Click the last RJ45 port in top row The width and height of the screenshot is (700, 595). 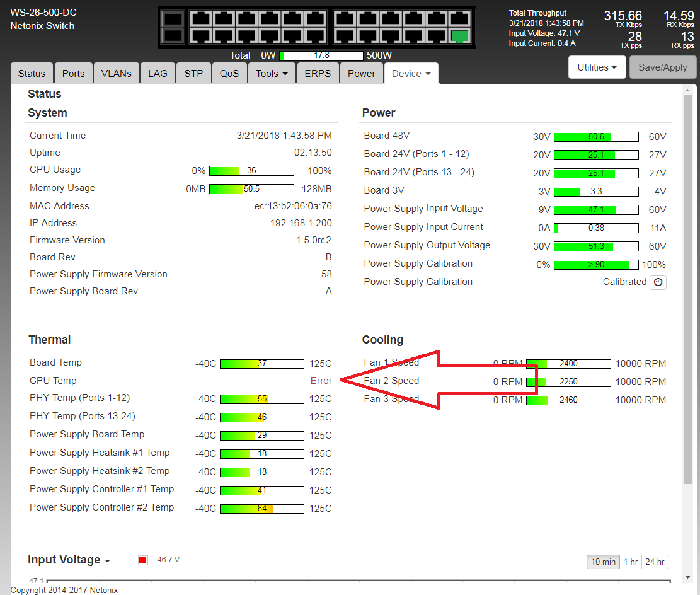461,19
